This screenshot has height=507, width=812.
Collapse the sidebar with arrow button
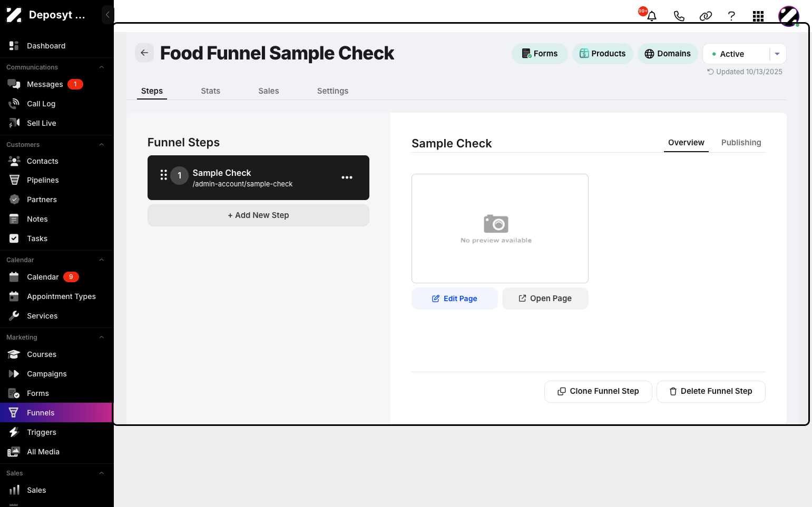pos(107,15)
